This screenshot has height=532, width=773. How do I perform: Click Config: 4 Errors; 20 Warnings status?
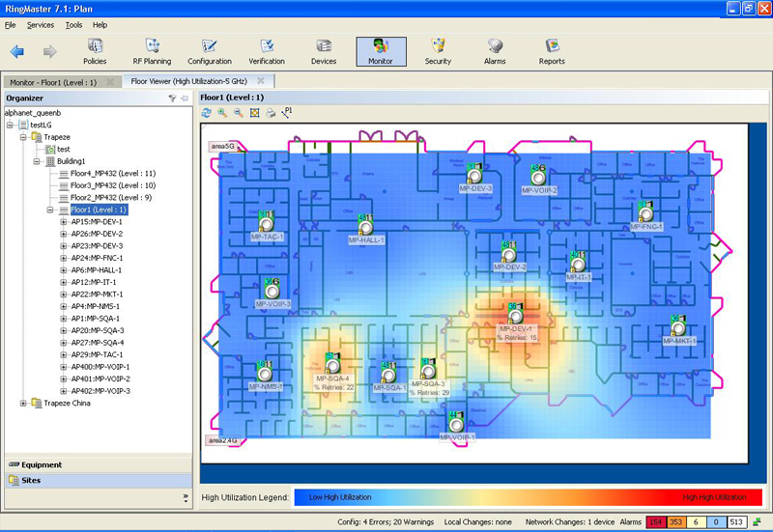(x=386, y=522)
